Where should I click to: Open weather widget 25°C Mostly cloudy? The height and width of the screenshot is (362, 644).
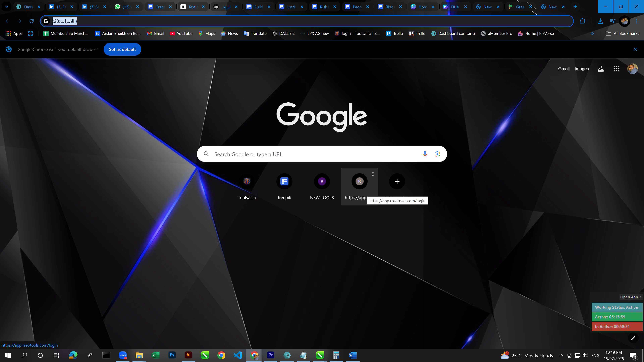coord(527,355)
